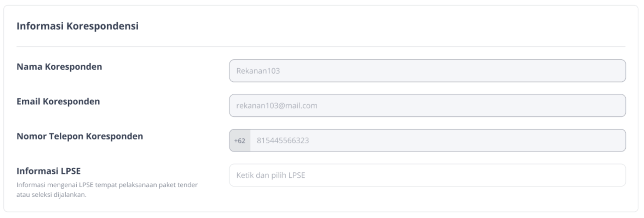Click the word "Telepon" in phone label
Image resolution: width=644 pixels, height=218 pixels.
tap(66, 136)
